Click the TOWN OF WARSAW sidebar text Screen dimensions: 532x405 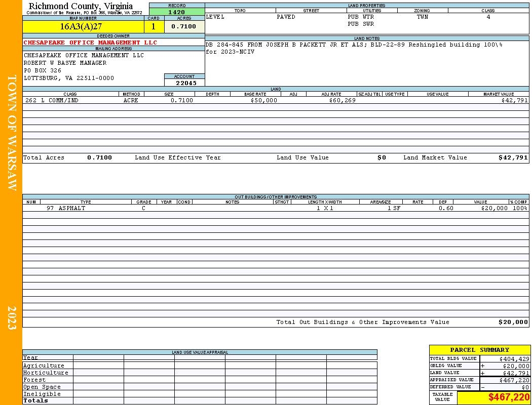click(x=12, y=133)
